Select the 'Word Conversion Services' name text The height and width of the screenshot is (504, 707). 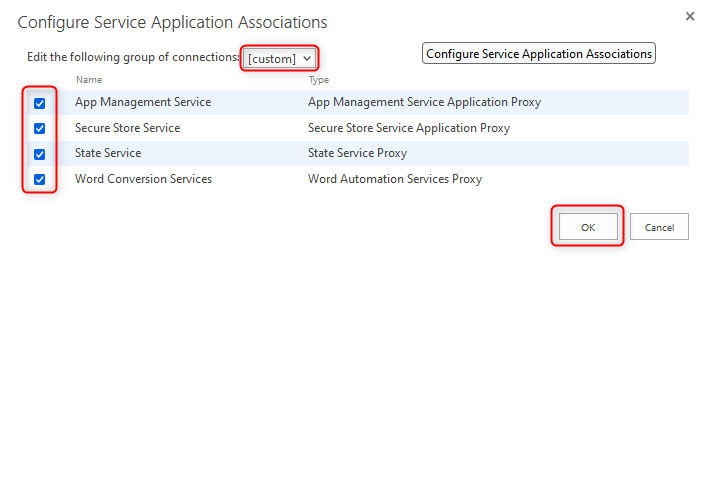click(143, 179)
